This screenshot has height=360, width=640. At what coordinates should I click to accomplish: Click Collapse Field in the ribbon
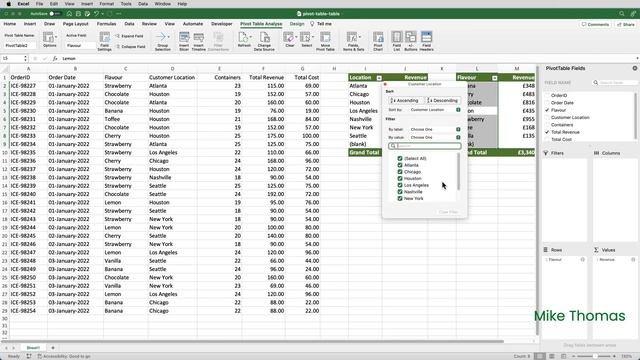pyautogui.click(x=130, y=47)
